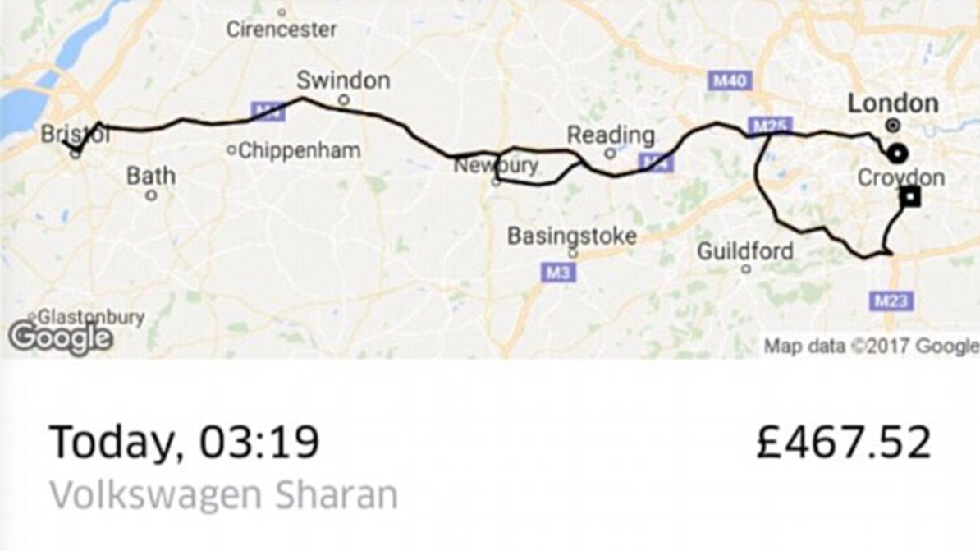Select the Basingstoke town label
980x551 pixels.
[x=572, y=236]
